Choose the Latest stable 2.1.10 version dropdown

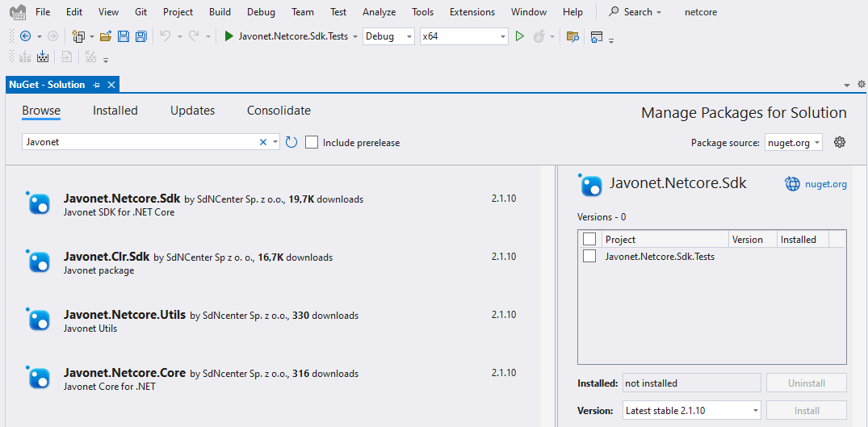pos(691,410)
